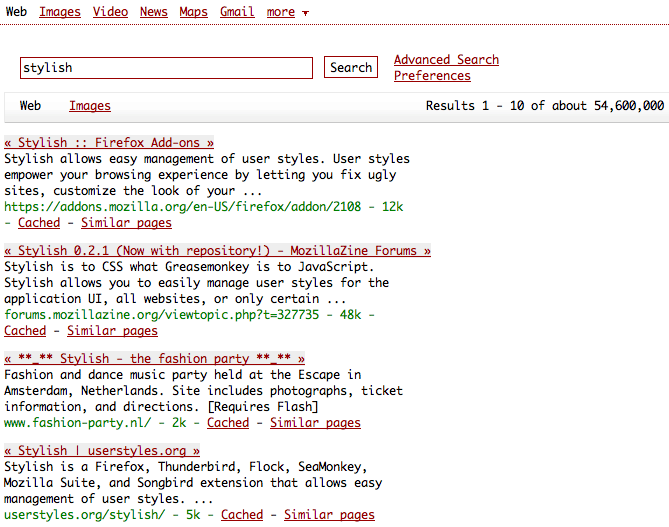This screenshot has height=527, width=669.
Task: Open the Video link in top navigation
Action: click(110, 12)
